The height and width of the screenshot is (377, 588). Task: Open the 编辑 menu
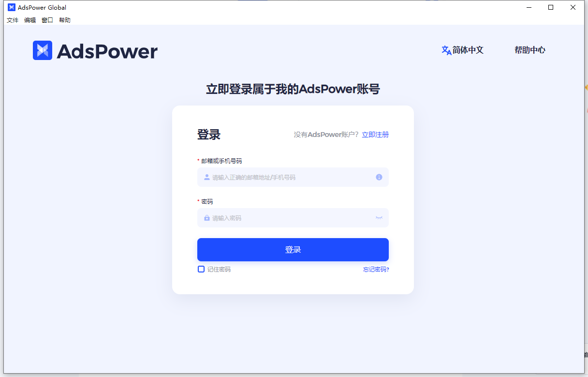pos(30,20)
